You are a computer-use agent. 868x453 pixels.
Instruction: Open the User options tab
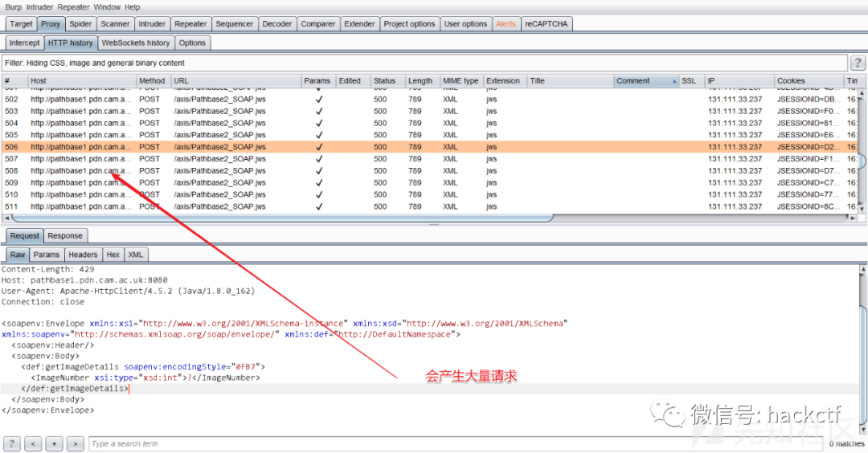[465, 24]
